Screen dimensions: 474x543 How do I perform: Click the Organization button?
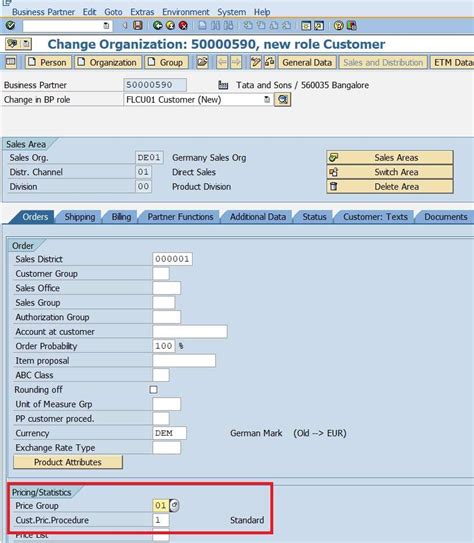click(x=108, y=62)
